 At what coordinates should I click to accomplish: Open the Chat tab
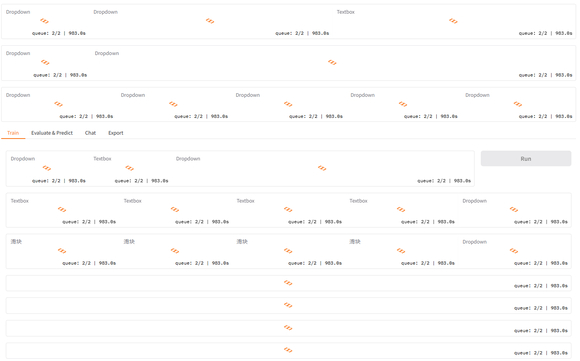click(90, 133)
